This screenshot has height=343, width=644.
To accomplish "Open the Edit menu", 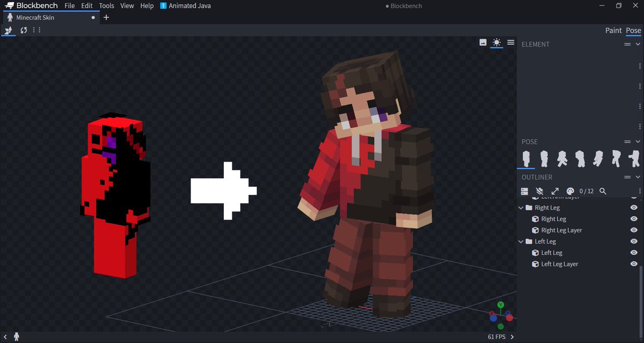I will pyautogui.click(x=87, y=6).
